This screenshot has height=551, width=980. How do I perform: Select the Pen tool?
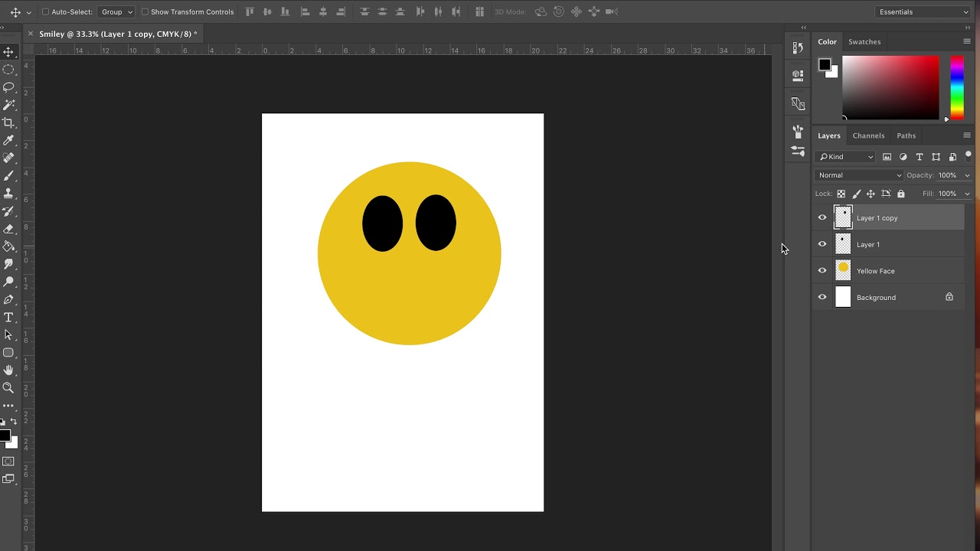[x=8, y=299]
